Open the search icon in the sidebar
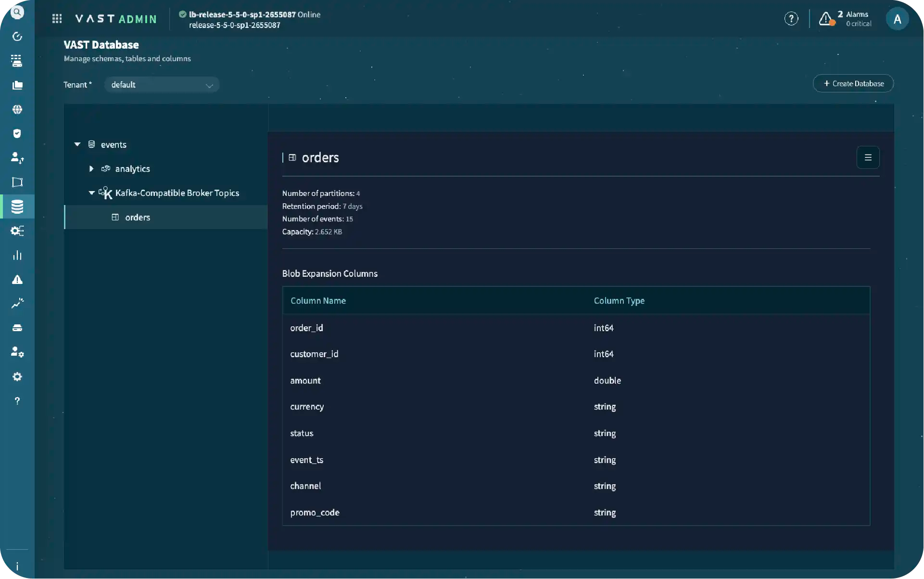This screenshot has width=924, height=579. 17,12
